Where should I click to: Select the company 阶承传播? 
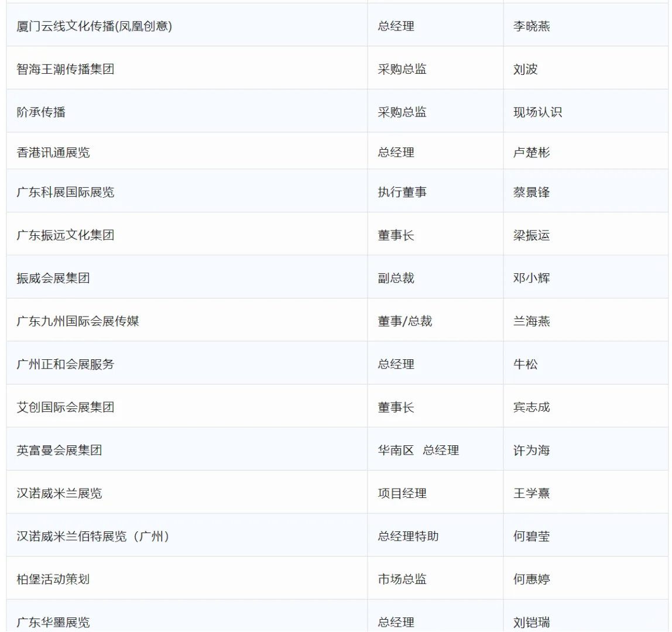point(41,112)
